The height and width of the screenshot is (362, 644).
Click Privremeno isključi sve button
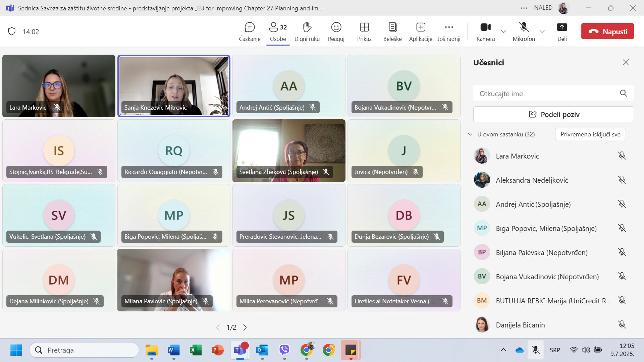[590, 134]
